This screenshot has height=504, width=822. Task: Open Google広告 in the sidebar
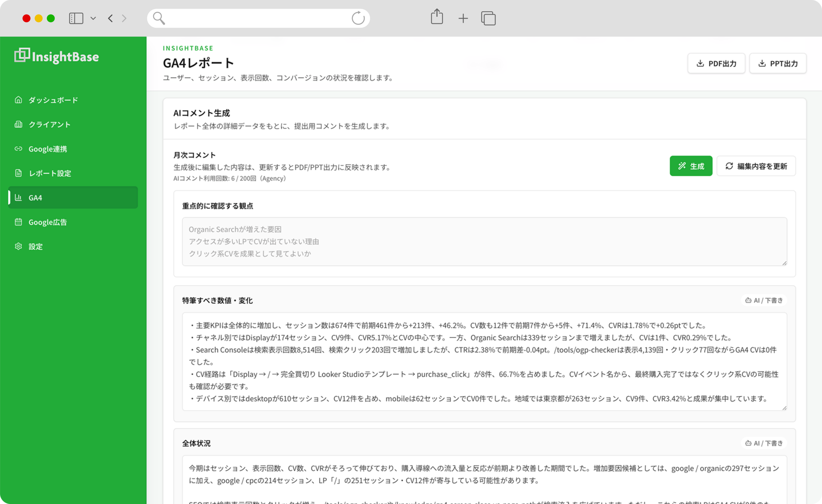[73, 222]
